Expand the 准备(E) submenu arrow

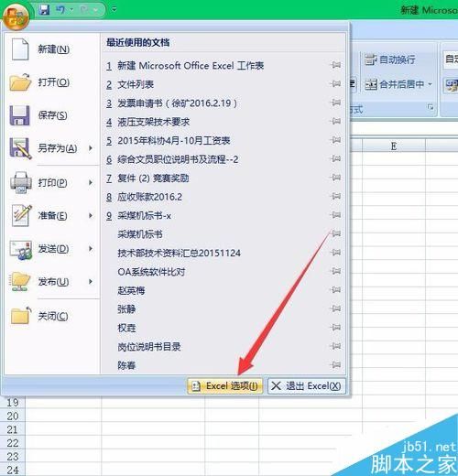click(x=91, y=216)
